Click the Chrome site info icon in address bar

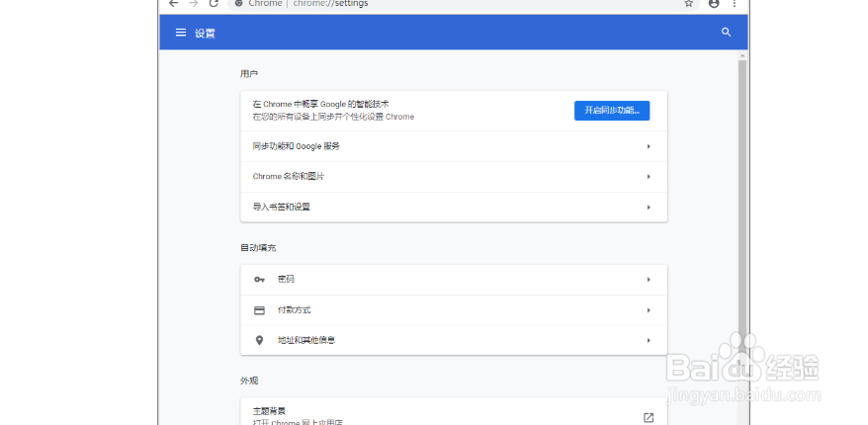(x=238, y=3)
